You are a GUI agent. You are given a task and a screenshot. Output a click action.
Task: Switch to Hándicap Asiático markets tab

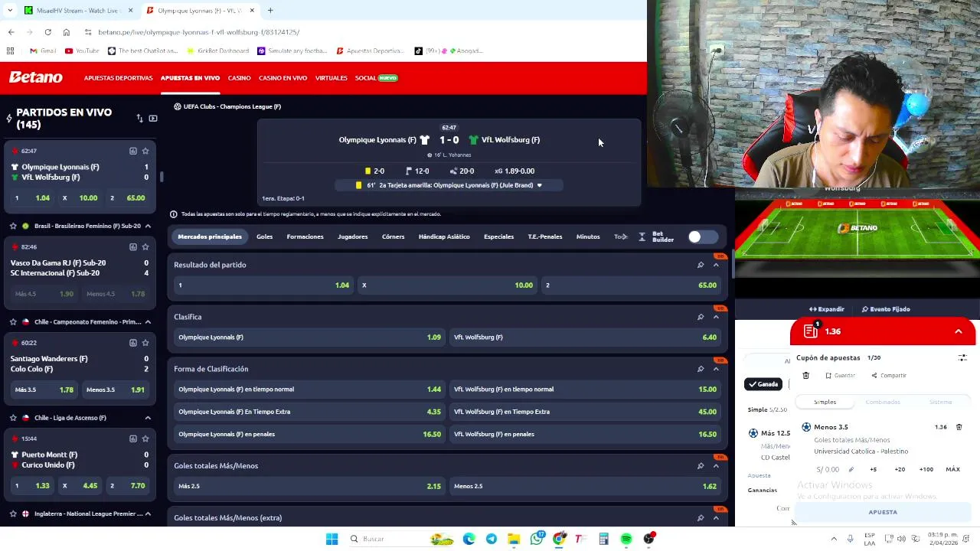444,236
